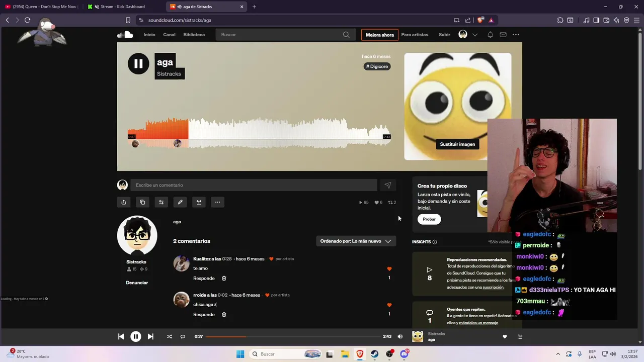Click the share icon below comment box
Viewport: 644px width, 362px height.
click(124, 202)
